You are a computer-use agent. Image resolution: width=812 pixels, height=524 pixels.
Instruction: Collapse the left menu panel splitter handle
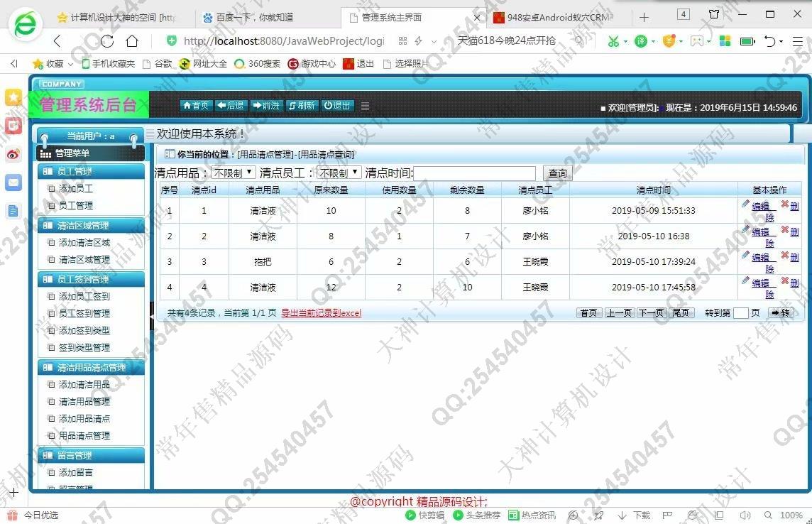152,315
